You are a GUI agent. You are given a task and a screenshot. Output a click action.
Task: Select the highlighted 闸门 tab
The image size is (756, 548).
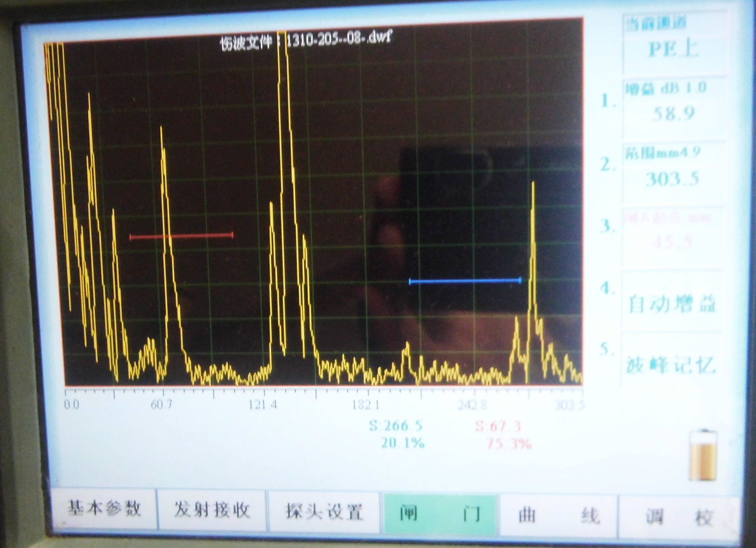coord(440,513)
